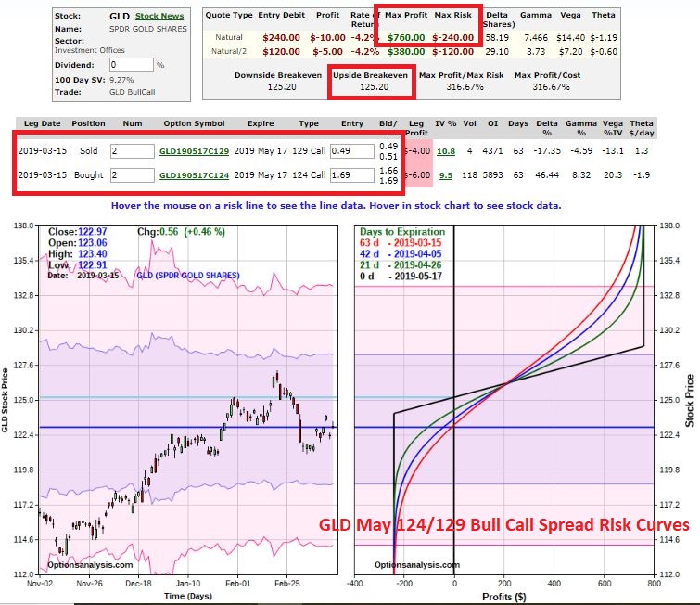The height and width of the screenshot is (605, 700).
Task: Click the 100 Day SV value 9.27%
Action: click(121, 80)
